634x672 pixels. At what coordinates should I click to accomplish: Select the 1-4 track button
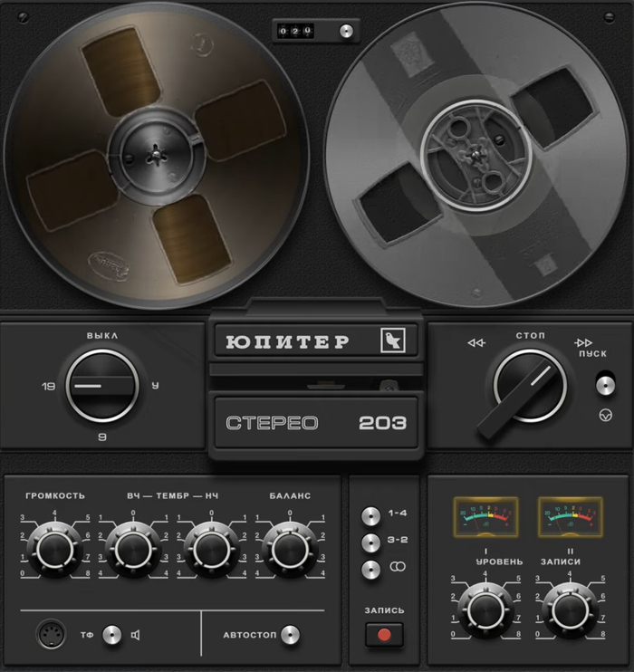370,515
